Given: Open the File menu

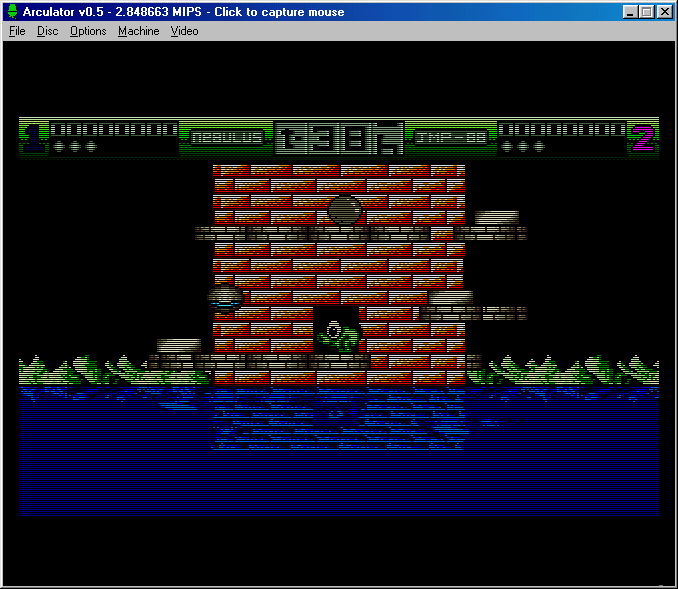Looking at the screenshot, I should 17,31.
